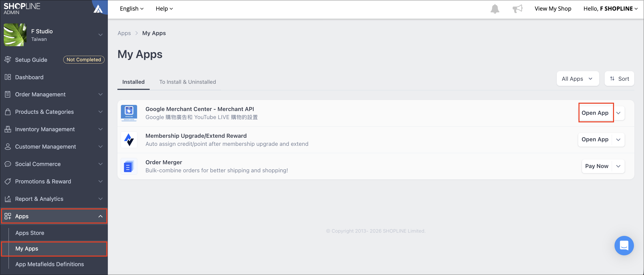Open the blue live chat widget
This screenshot has width=644, height=275.
pos(624,245)
